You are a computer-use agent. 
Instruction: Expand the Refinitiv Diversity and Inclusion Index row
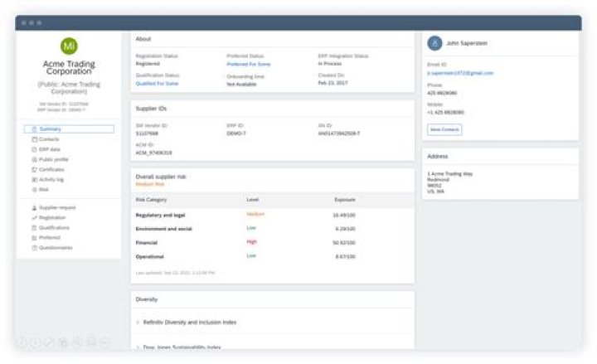[x=138, y=323]
